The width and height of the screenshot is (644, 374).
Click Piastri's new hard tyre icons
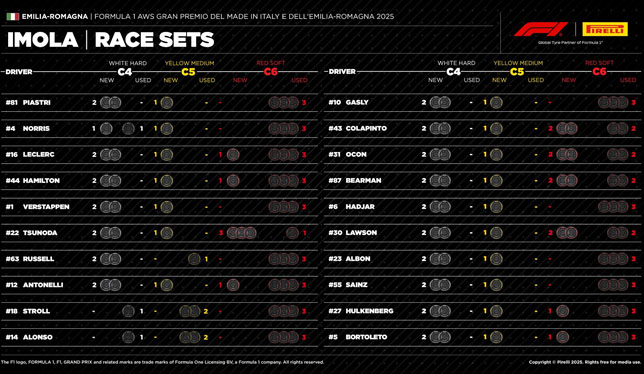110,102
